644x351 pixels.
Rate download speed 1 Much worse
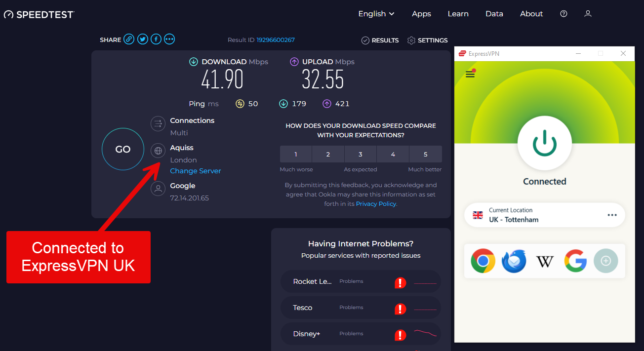296,154
